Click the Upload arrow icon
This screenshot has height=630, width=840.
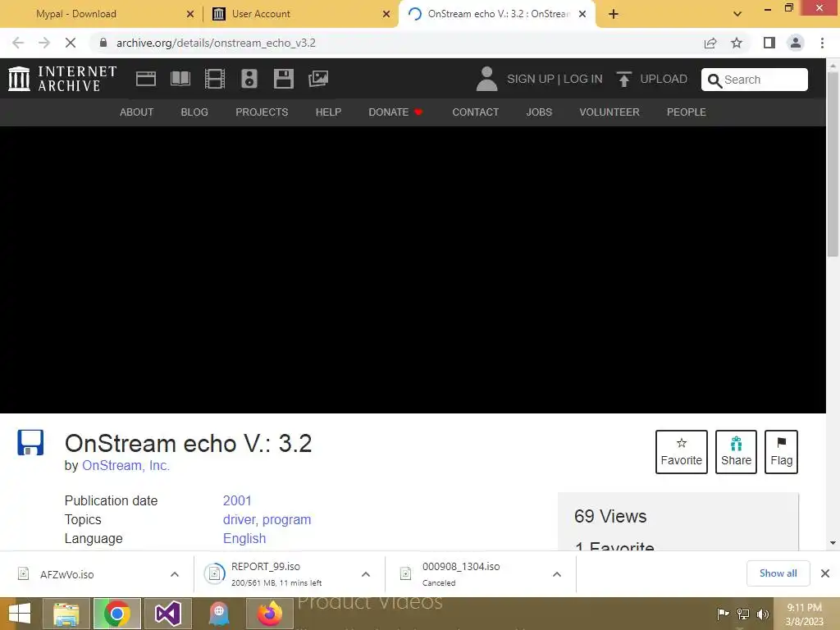623,79
